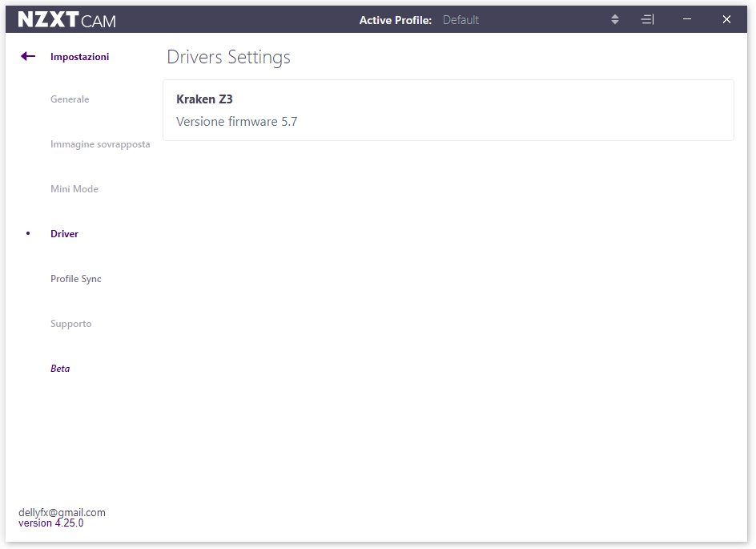756x549 pixels.
Task: Click Versione firmware 5.7 text
Action: pos(237,122)
